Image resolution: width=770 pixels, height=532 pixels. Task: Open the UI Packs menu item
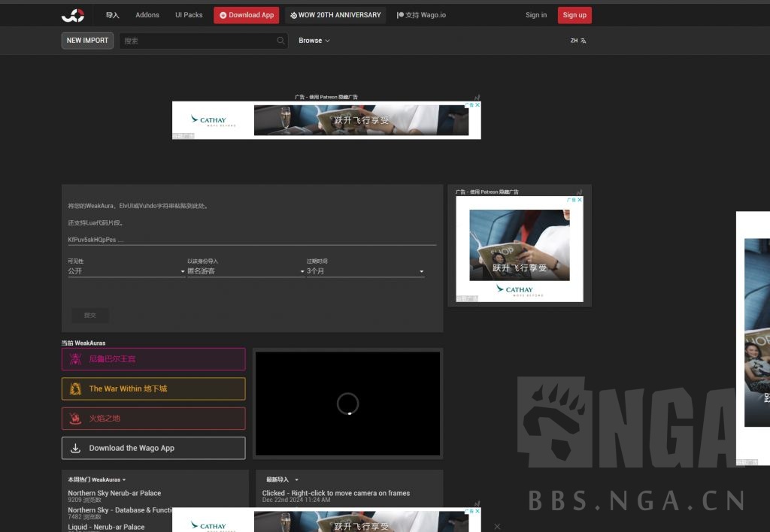pyautogui.click(x=189, y=15)
